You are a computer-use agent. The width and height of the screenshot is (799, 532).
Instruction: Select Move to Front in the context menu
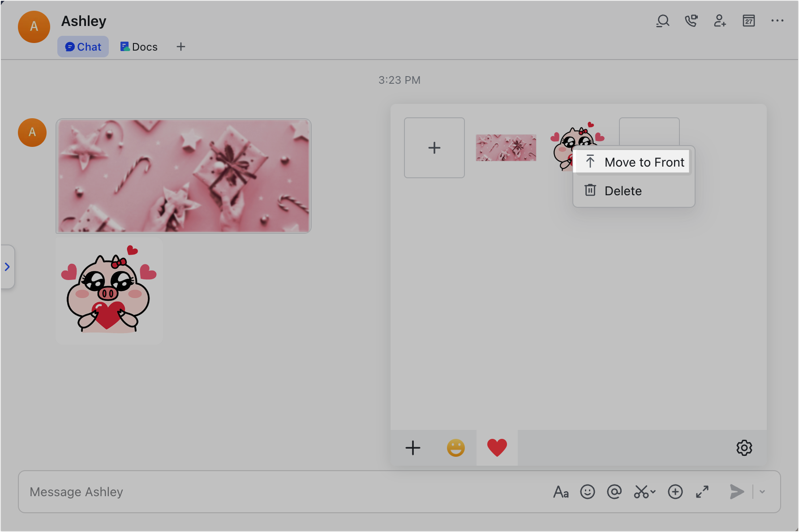(x=632, y=162)
